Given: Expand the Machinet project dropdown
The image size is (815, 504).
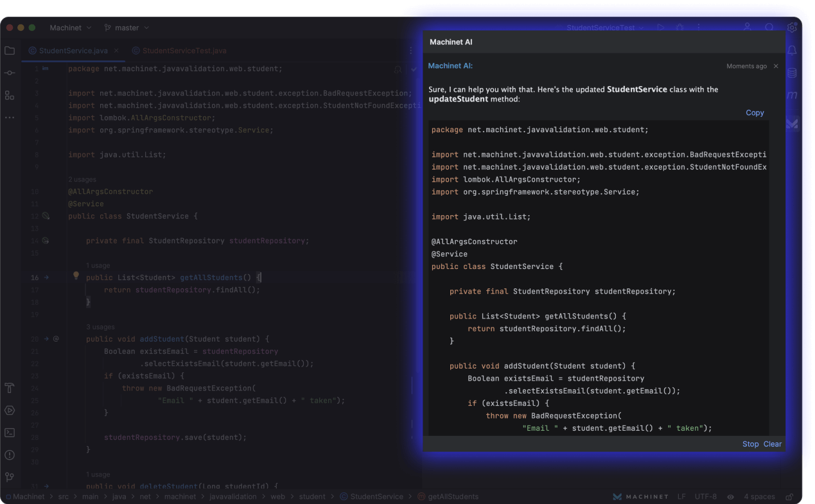Looking at the screenshot, I should 71,28.
